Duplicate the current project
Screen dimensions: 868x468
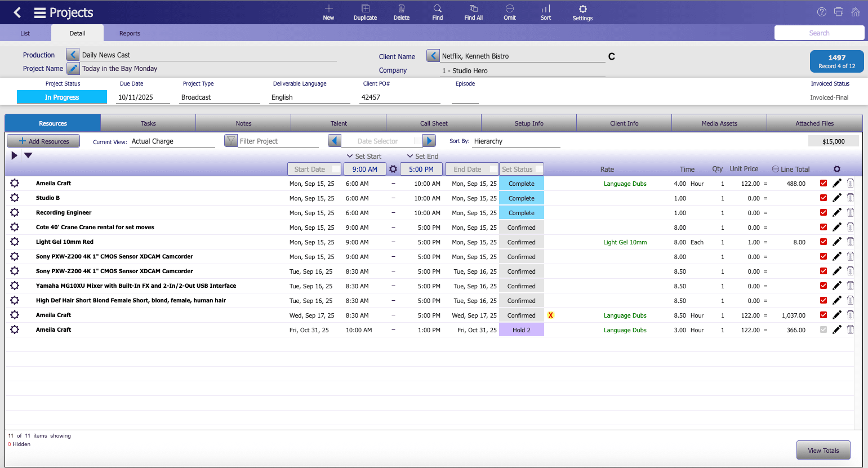tap(365, 12)
